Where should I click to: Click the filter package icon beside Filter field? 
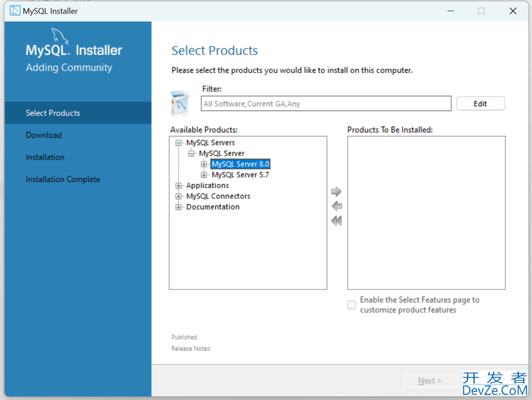(180, 103)
